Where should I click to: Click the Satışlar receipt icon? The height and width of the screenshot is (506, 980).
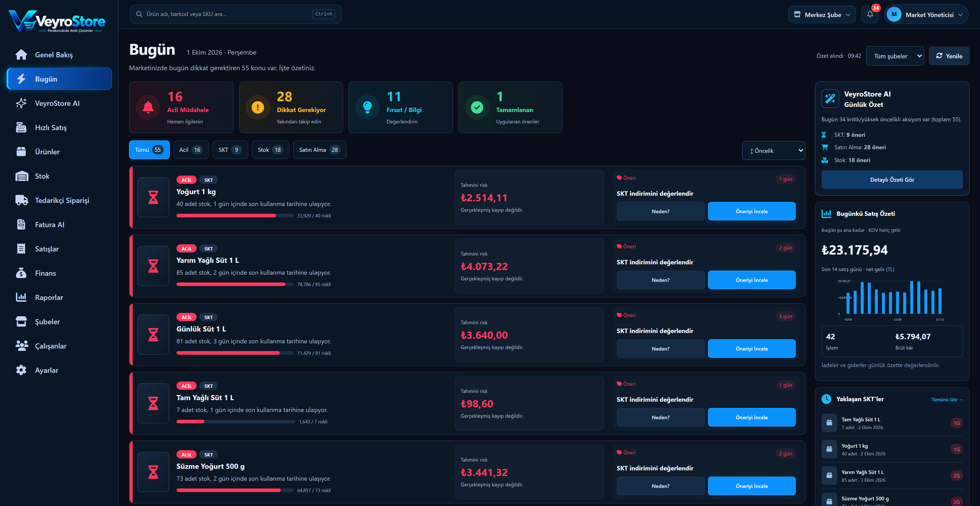[21, 249]
